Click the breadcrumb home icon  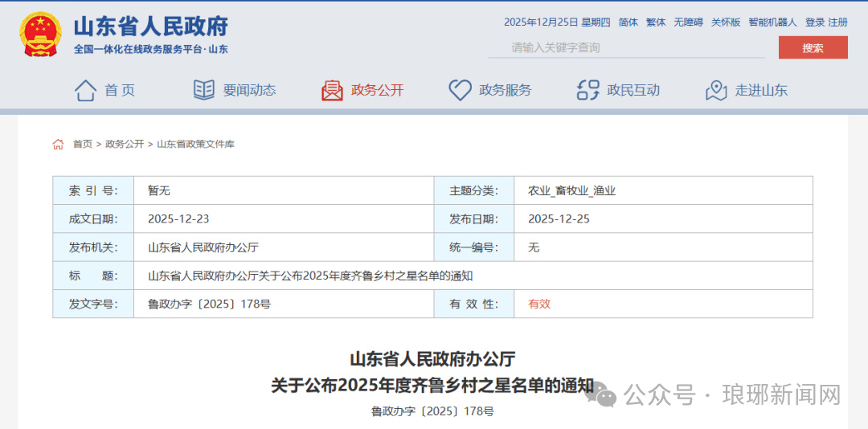pos(58,145)
